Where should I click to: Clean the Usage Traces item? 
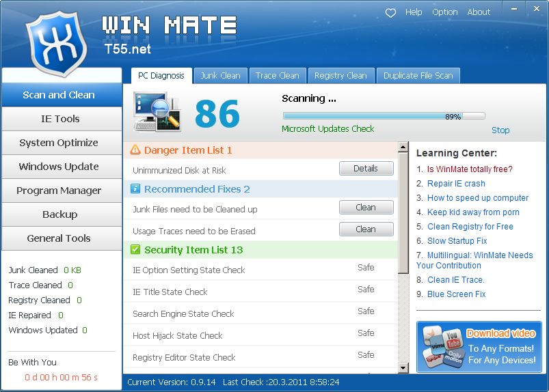point(366,229)
